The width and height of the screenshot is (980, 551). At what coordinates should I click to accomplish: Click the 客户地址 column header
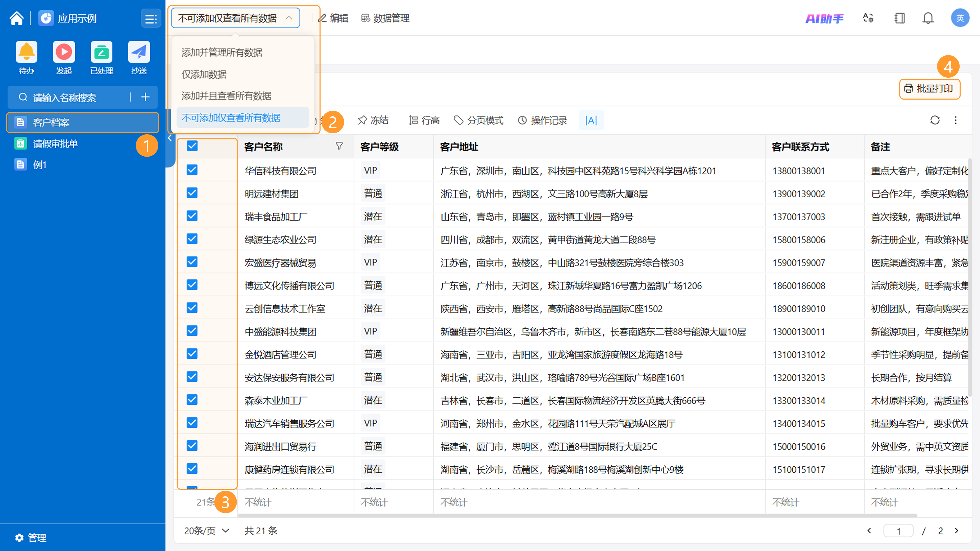599,147
